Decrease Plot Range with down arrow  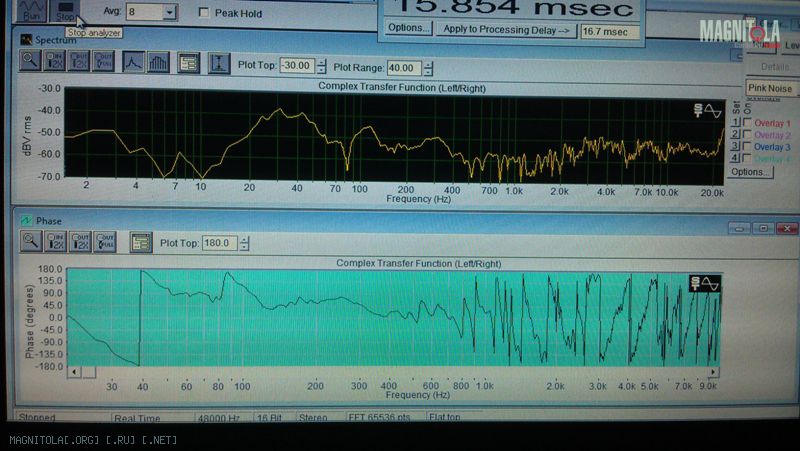429,72
